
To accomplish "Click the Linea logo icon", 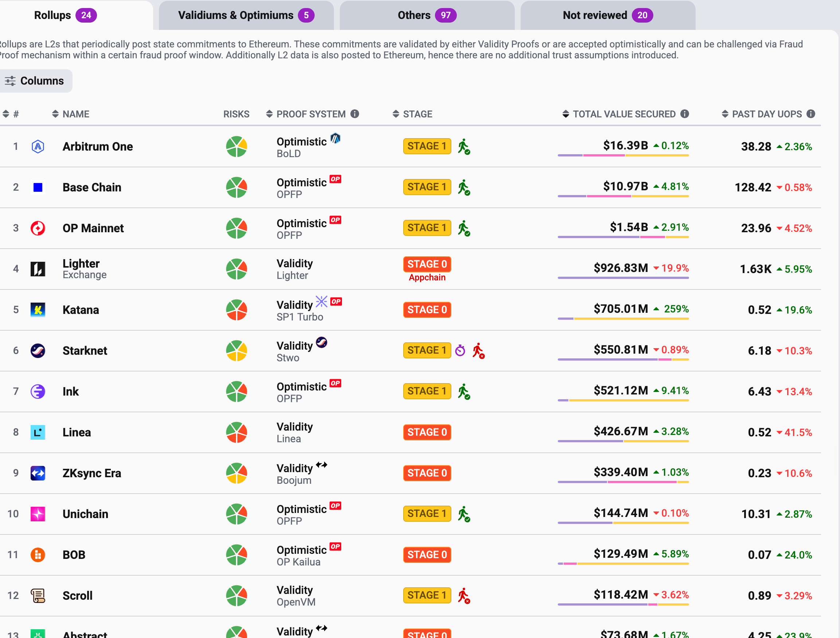I will (x=38, y=432).
